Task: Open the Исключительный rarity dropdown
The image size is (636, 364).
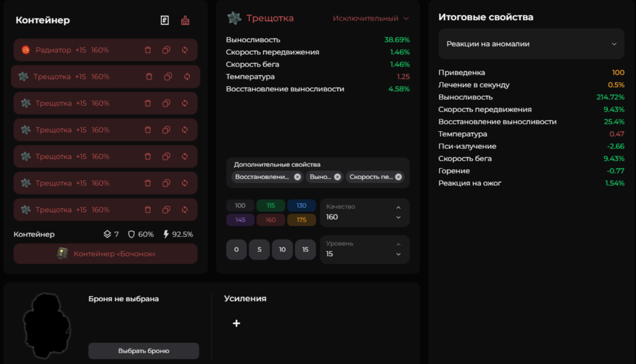Action: click(371, 18)
